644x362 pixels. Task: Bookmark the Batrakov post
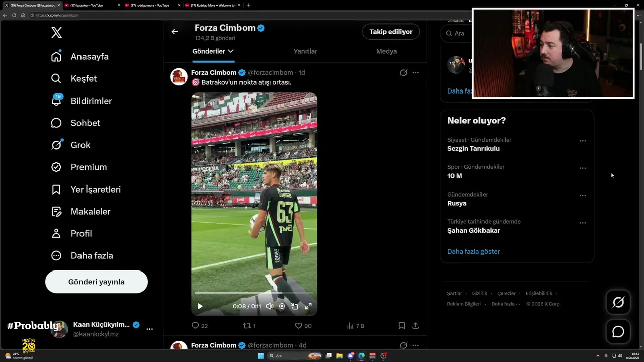pyautogui.click(x=401, y=326)
